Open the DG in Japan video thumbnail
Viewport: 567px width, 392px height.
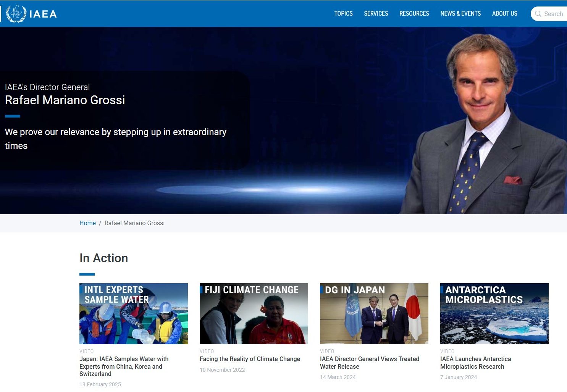click(x=374, y=314)
